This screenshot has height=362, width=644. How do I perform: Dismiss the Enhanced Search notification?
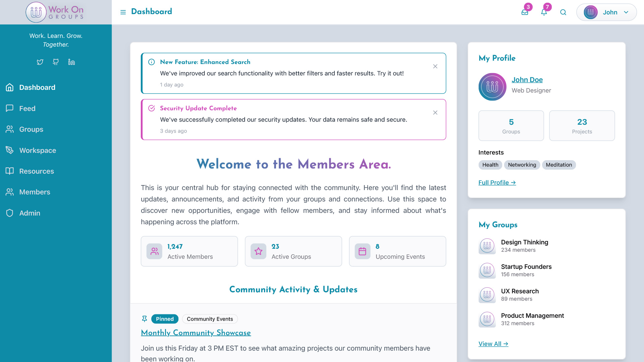(x=435, y=66)
